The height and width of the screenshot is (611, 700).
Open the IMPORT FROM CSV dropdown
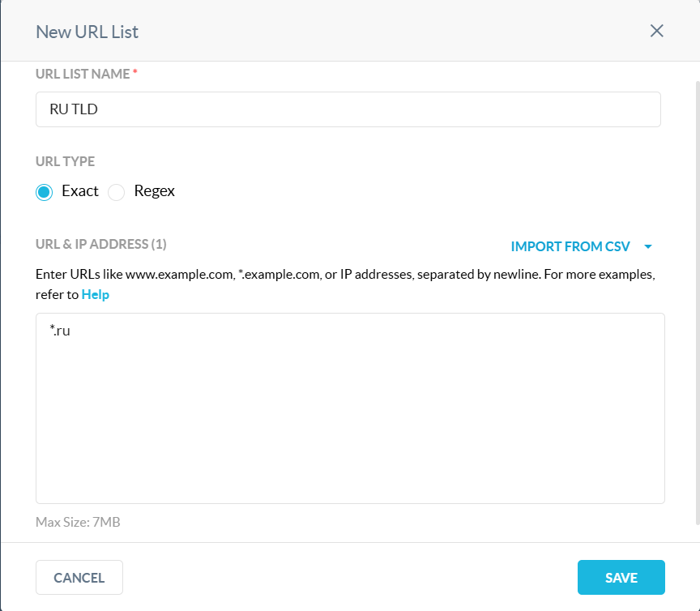[570, 246]
